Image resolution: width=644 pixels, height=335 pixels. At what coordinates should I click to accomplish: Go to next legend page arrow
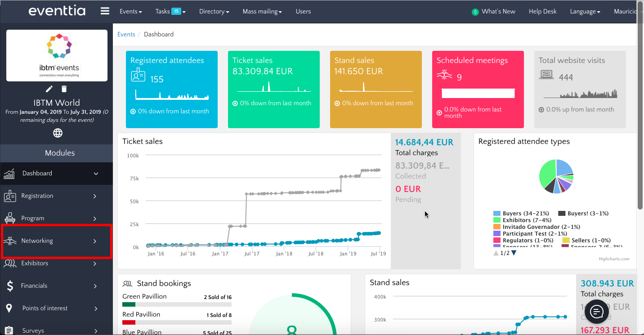click(x=514, y=253)
